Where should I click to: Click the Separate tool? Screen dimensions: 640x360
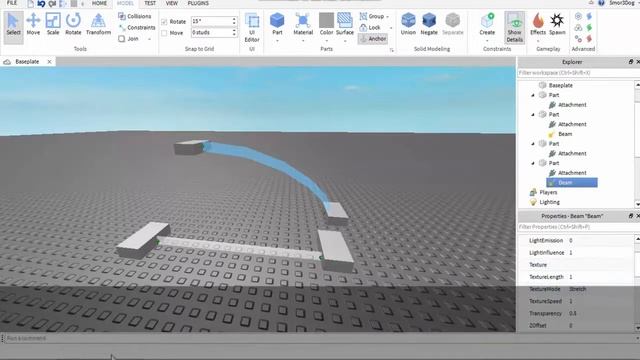(x=453, y=24)
